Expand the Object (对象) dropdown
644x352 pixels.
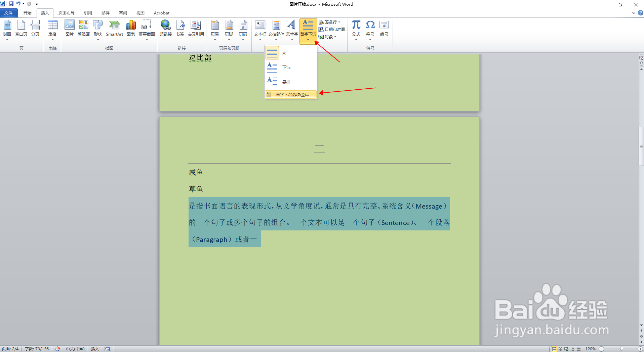(x=335, y=37)
